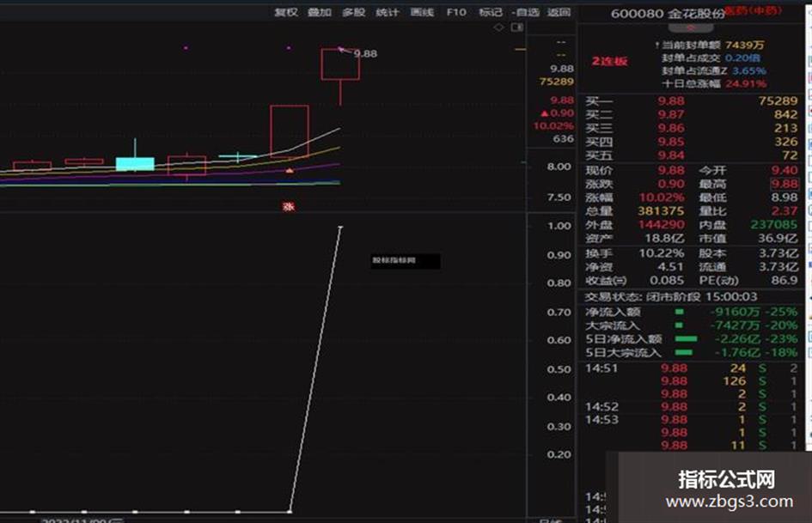The image size is (812, 523).
Task: Select the 买四 bid row at 9.85
Action: point(692,142)
